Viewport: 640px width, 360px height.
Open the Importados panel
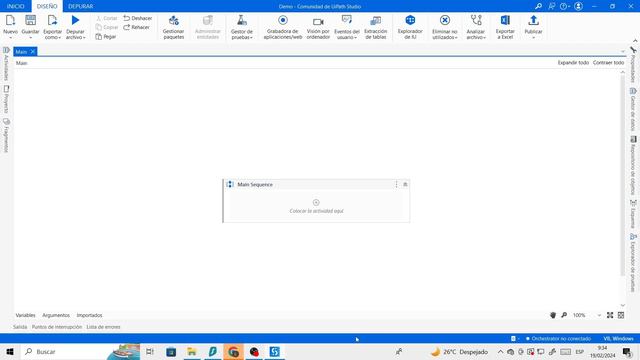(89, 315)
